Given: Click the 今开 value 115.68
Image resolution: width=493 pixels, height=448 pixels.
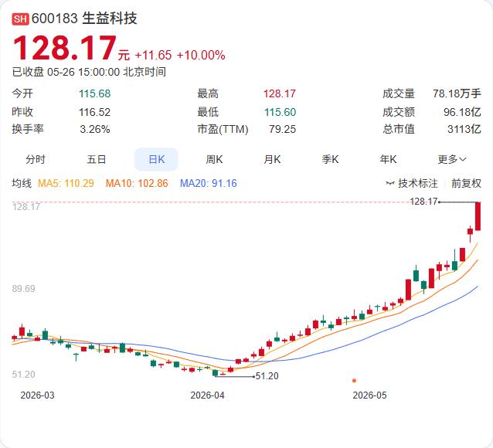Looking at the screenshot, I should (x=94, y=93).
